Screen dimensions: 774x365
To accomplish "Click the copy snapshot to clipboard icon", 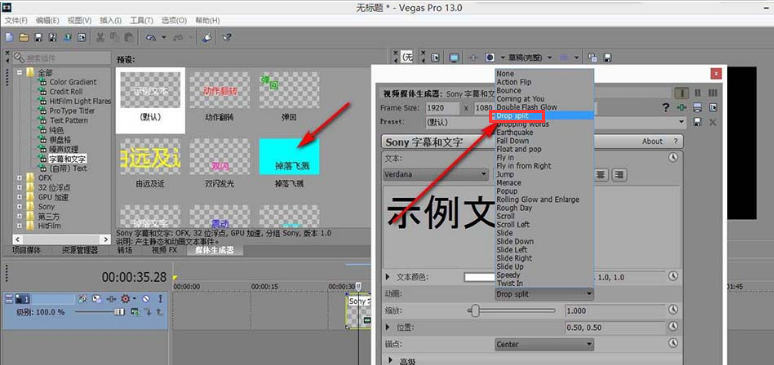I will click(592, 58).
